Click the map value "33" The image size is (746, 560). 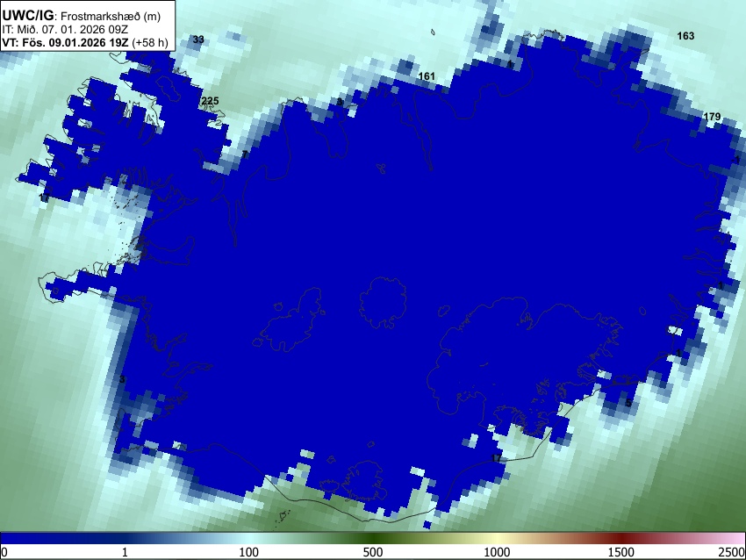pos(198,39)
